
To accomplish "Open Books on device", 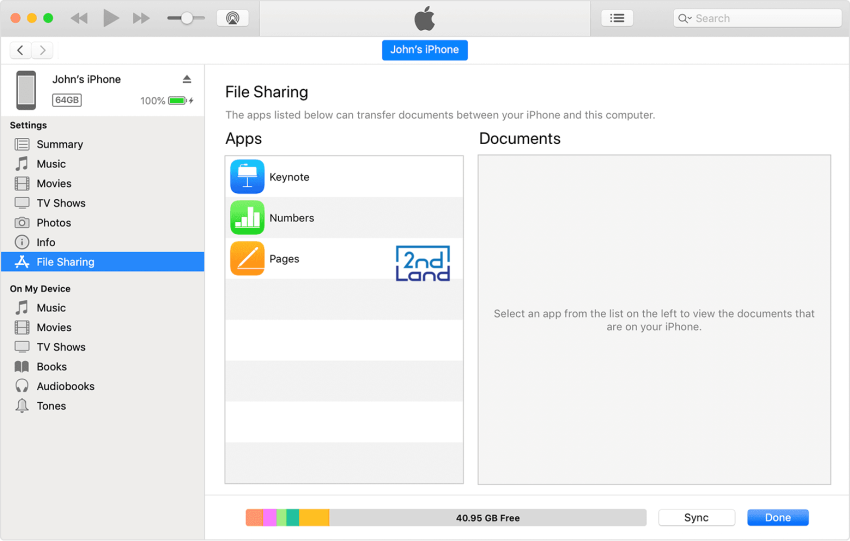I will 102,366.
